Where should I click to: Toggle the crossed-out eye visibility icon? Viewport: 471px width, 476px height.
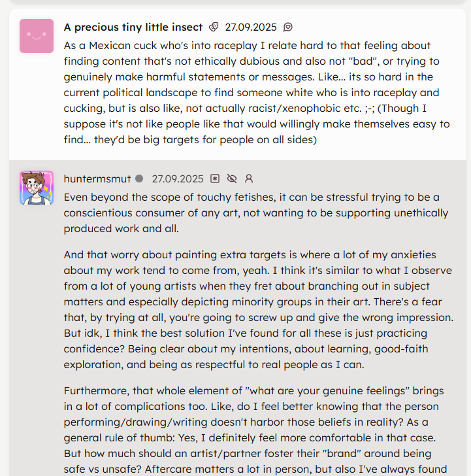231,178
